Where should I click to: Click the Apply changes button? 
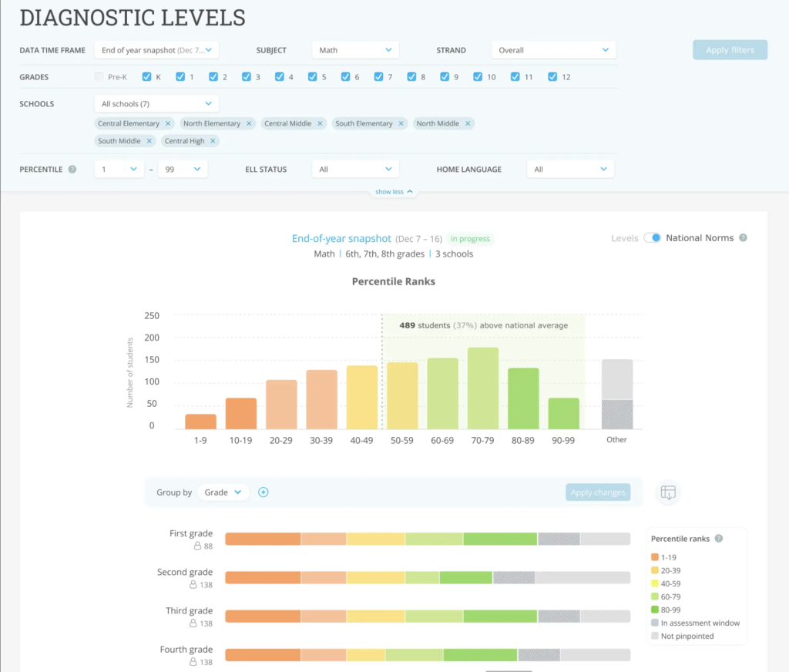pyautogui.click(x=598, y=492)
